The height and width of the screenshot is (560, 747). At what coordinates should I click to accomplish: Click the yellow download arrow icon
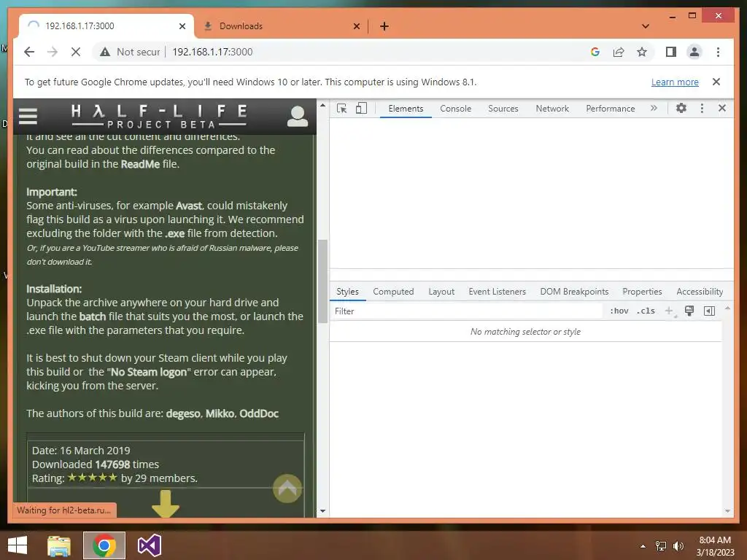166,504
